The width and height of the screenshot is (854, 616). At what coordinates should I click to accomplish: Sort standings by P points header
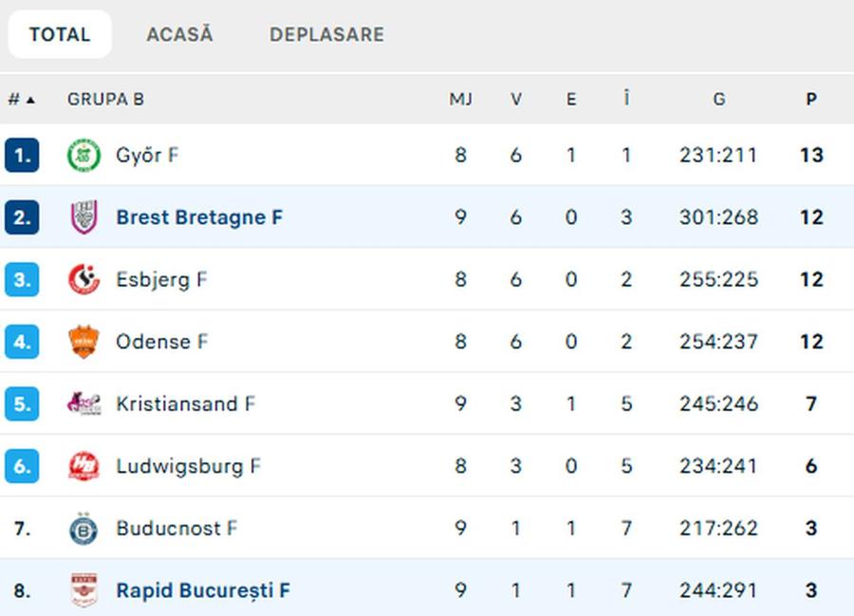pyautogui.click(x=811, y=100)
